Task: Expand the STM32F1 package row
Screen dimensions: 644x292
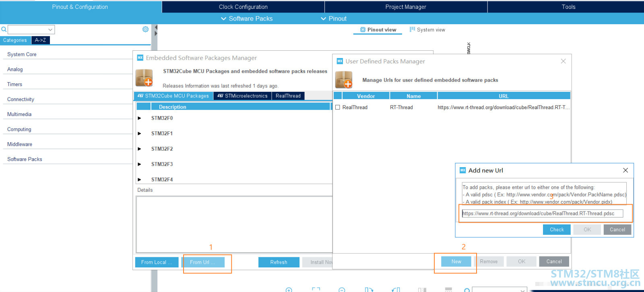Action: tap(140, 134)
